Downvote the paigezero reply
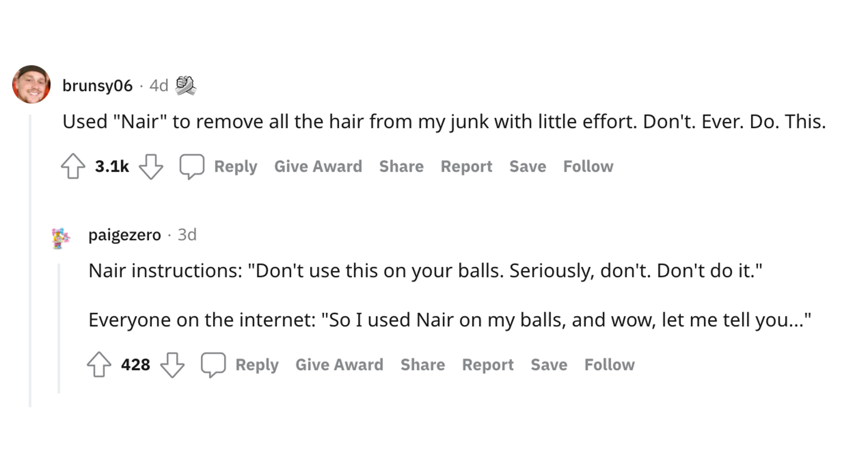 click(x=172, y=365)
